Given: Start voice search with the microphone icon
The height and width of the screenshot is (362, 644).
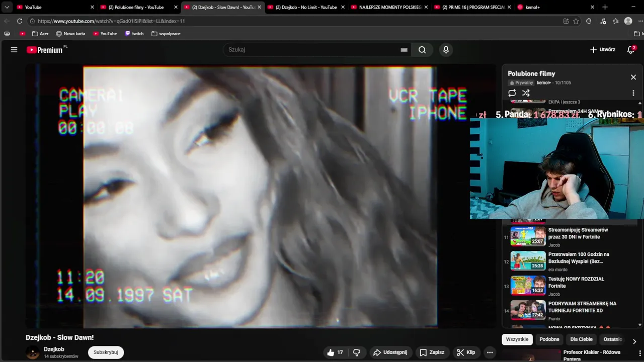Looking at the screenshot, I should click(x=446, y=50).
